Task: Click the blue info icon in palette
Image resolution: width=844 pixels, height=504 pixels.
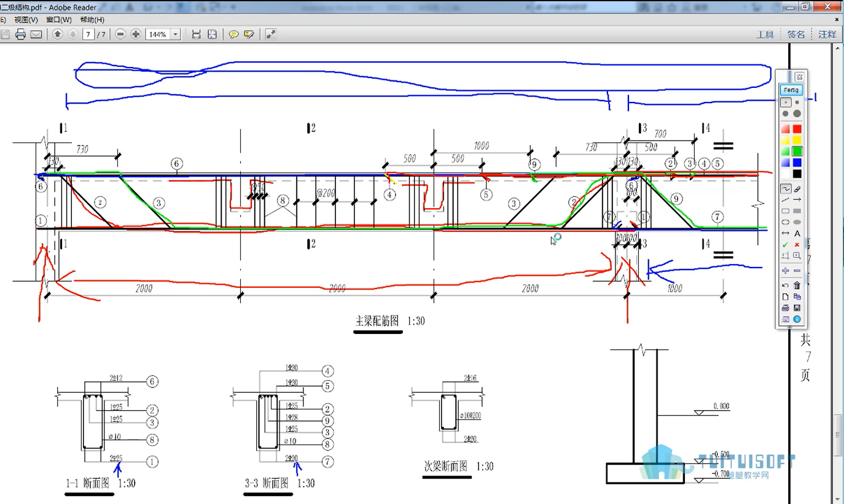Action: 797,319
